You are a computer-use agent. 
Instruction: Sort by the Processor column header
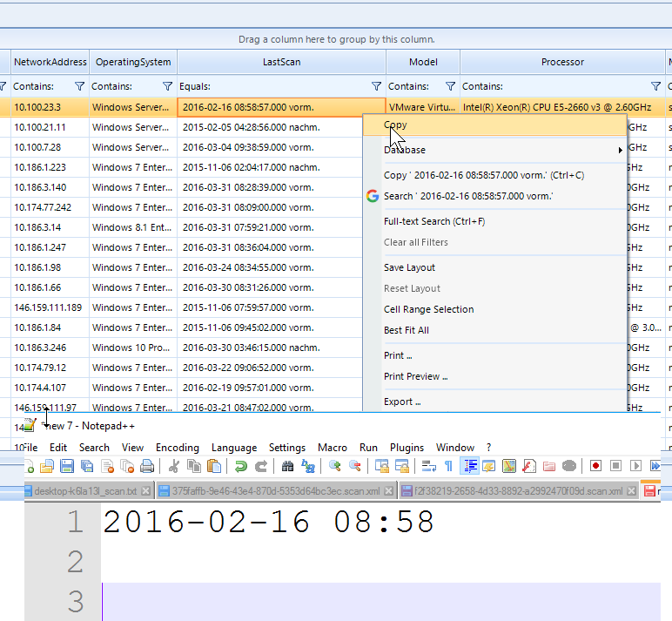coord(562,62)
